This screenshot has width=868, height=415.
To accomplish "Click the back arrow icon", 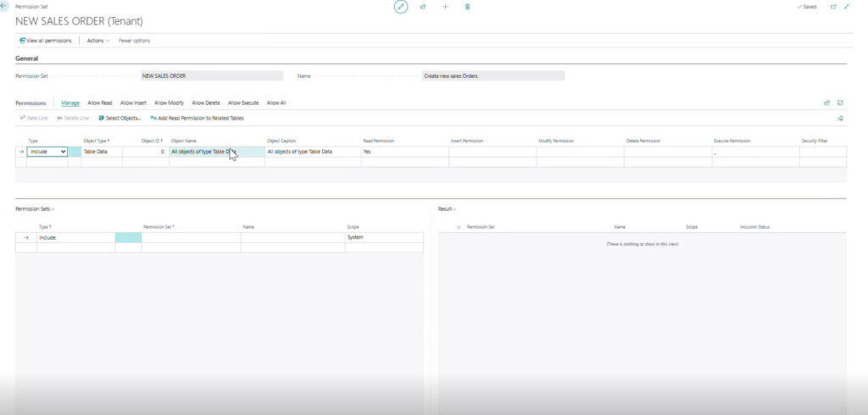I will click(x=5, y=6).
